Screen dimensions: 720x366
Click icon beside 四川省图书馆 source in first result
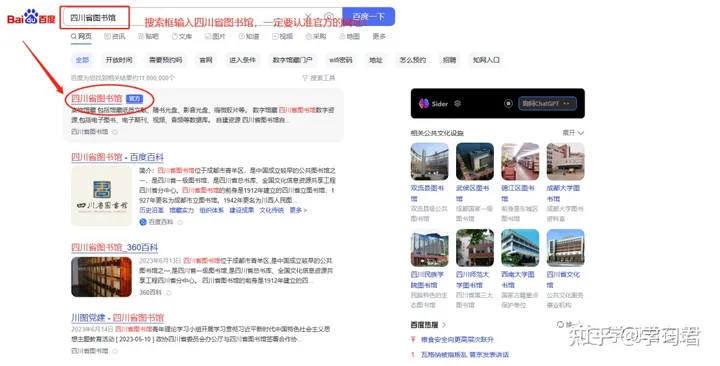coord(115,132)
